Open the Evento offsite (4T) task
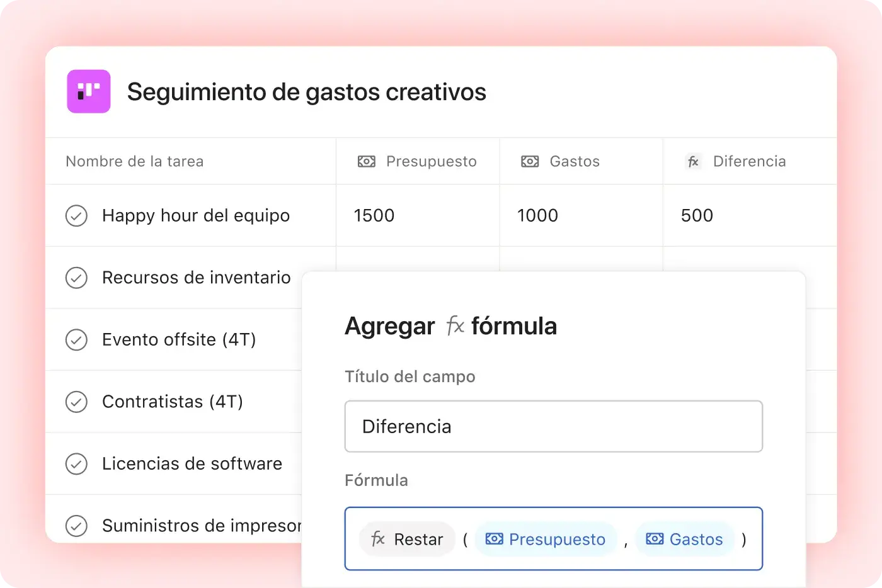This screenshot has height=588, width=882. (179, 339)
